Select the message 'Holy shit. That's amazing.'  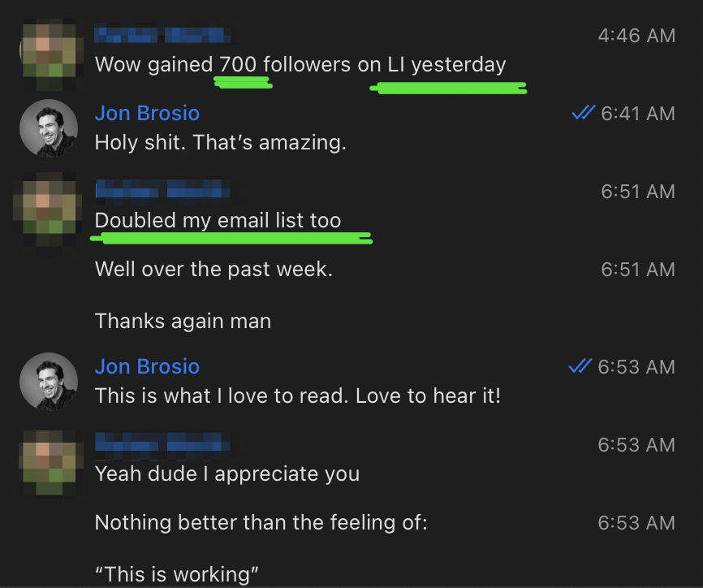221,143
